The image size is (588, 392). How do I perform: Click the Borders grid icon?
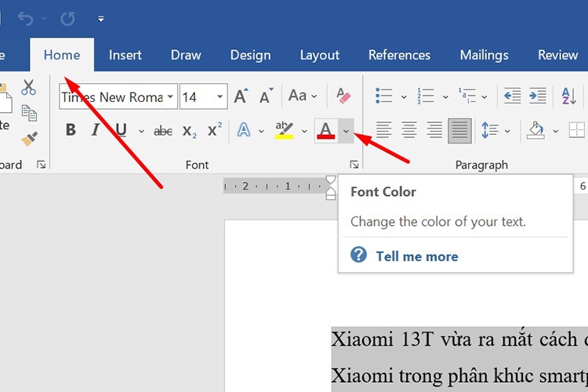[577, 130]
